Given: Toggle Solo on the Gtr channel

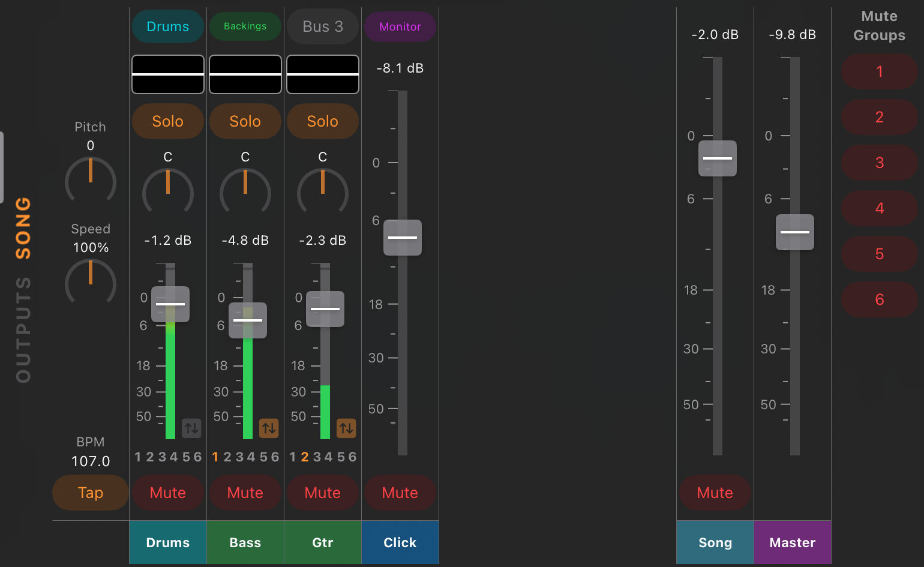Looking at the screenshot, I should (323, 121).
